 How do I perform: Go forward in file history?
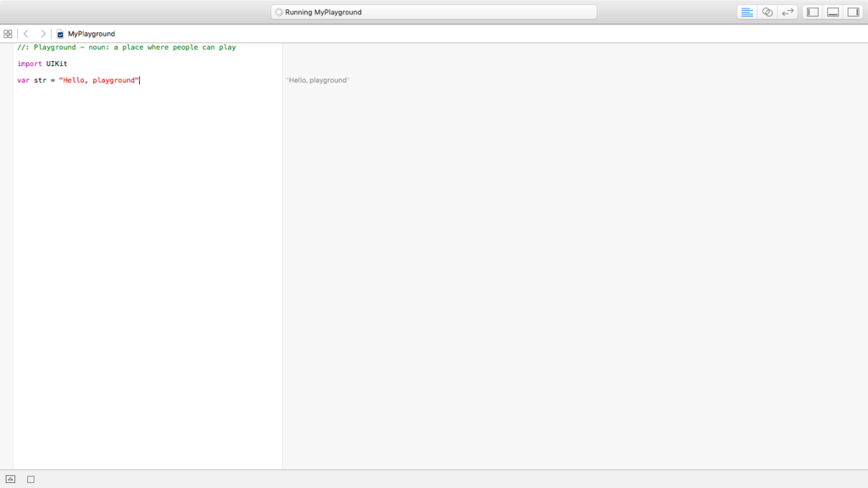pos(42,34)
